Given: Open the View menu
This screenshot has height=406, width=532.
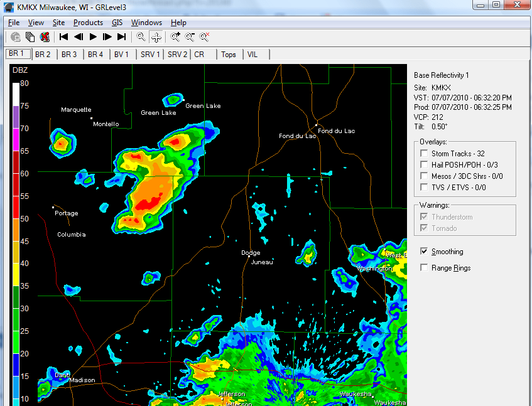Looking at the screenshot, I should click(36, 23).
